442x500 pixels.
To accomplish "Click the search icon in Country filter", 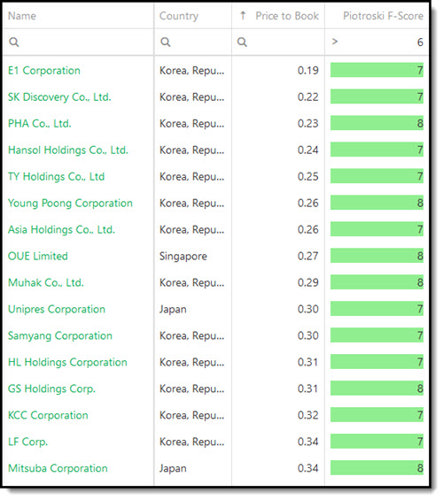I will click(165, 42).
